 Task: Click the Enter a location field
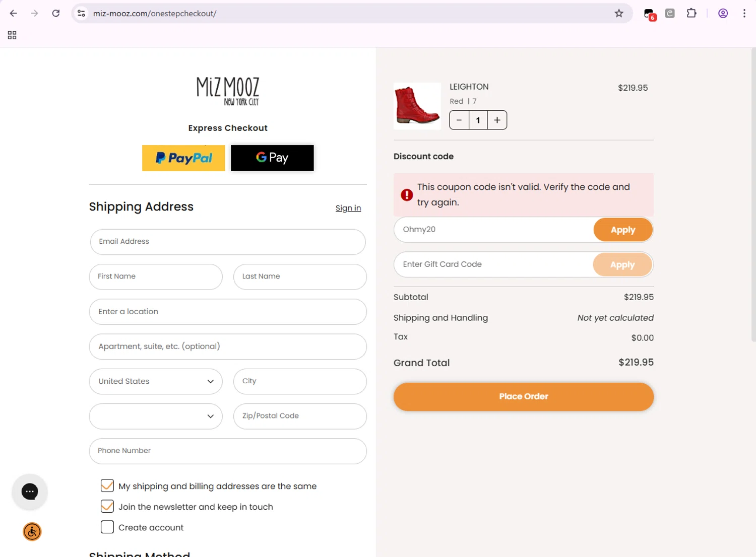(228, 312)
